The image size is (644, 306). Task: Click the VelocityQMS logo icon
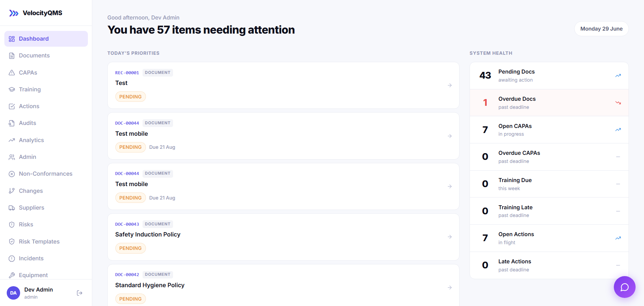pyautogui.click(x=14, y=13)
